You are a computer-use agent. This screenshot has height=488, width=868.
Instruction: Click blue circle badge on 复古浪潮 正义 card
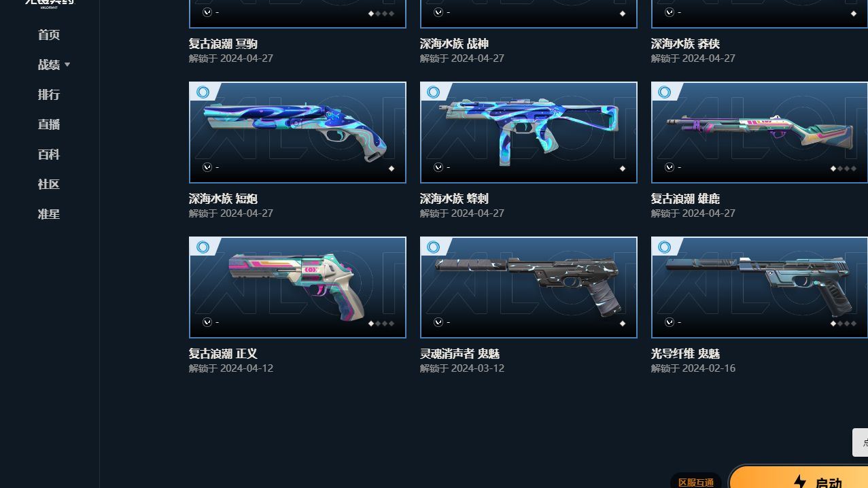pyautogui.click(x=203, y=247)
